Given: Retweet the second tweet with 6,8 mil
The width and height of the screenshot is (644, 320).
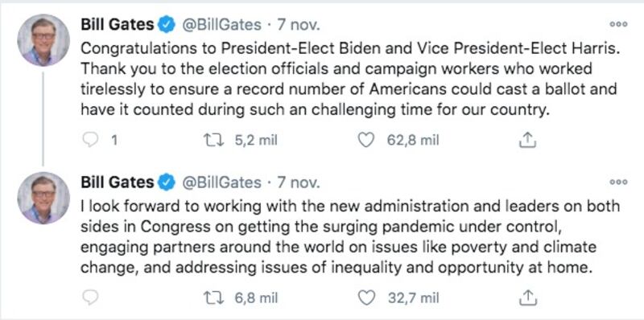Looking at the screenshot, I should [x=214, y=297].
